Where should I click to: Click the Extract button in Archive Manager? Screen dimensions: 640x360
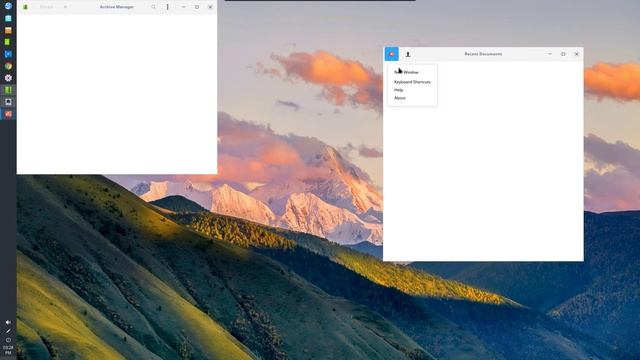pos(46,7)
